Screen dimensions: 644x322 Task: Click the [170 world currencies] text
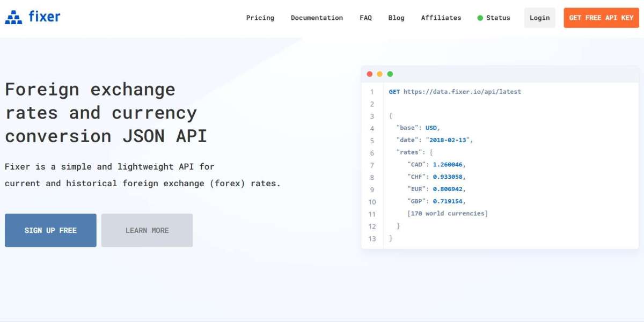(x=448, y=214)
